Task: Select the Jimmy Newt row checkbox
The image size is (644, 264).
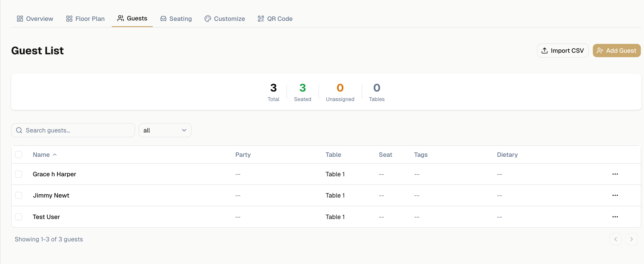Action: click(x=19, y=195)
